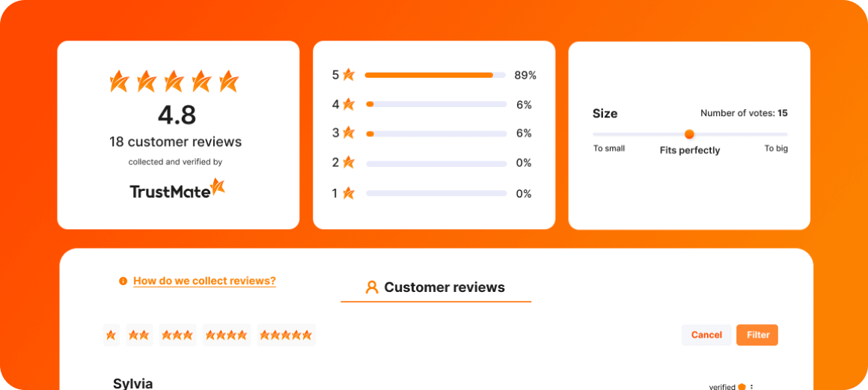Click the verified badge icon

(x=742, y=387)
